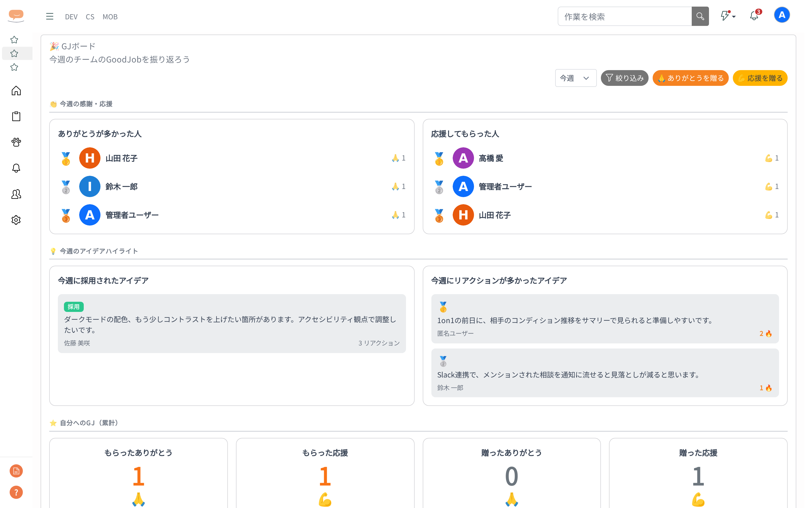Select the first star favorite in sidebar

[x=14, y=40]
